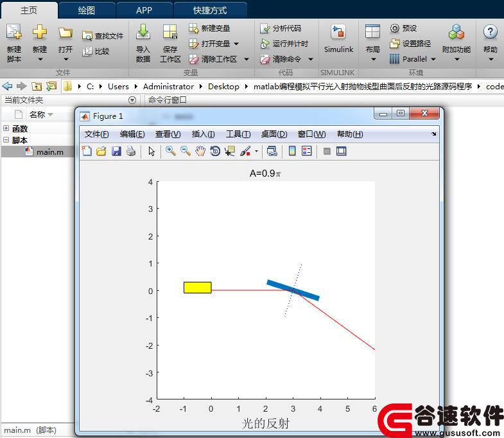Launch Simulink from the ribbon

click(x=338, y=39)
